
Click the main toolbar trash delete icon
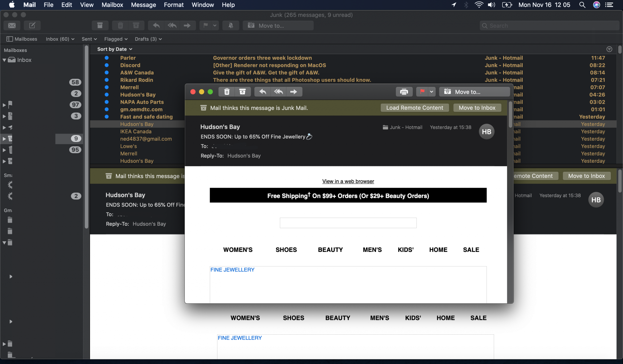tap(121, 26)
